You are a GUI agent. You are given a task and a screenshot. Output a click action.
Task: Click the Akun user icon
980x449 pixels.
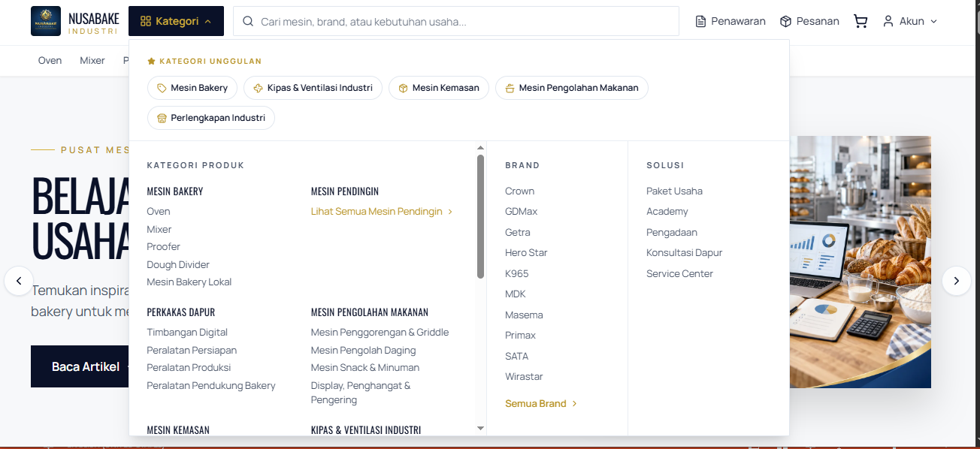(x=888, y=21)
